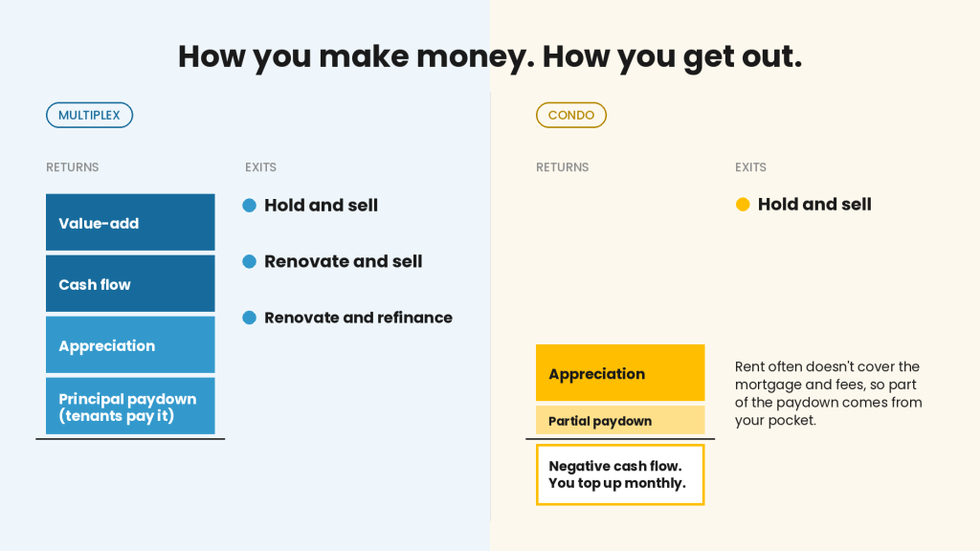Click the Value-add dark blue block
Viewport: 980px width, 551px height.
click(x=130, y=222)
